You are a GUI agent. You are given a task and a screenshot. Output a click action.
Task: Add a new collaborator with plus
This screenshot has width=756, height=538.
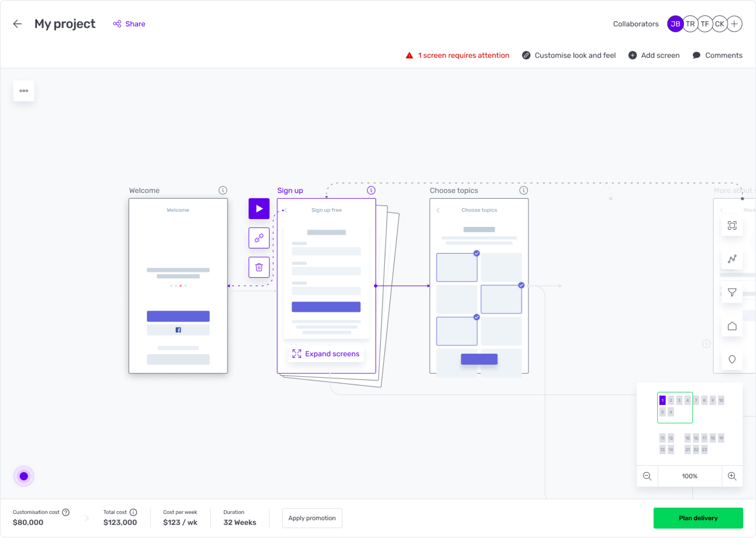point(734,24)
